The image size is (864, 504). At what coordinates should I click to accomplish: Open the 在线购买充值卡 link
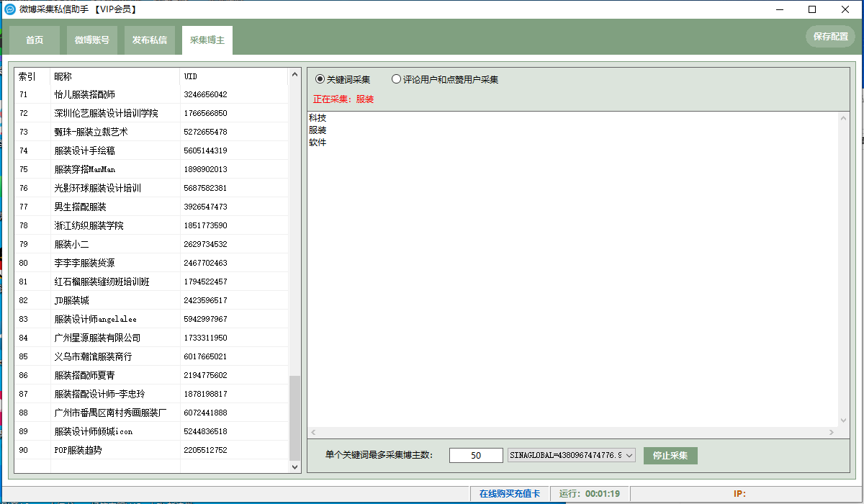[x=508, y=494]
